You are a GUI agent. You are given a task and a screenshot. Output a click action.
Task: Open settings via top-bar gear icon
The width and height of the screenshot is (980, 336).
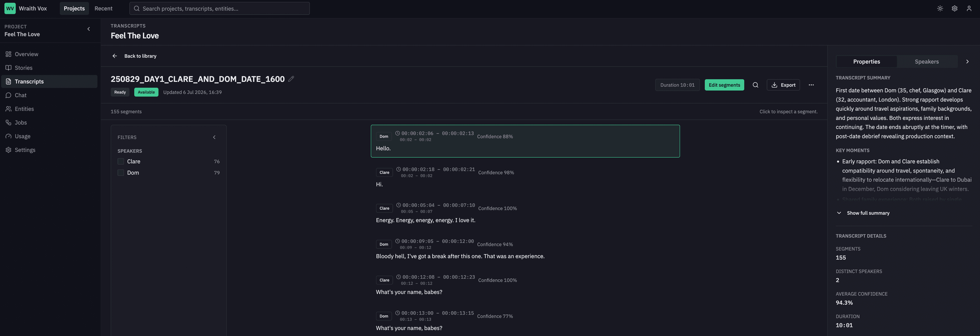point(954,8)
